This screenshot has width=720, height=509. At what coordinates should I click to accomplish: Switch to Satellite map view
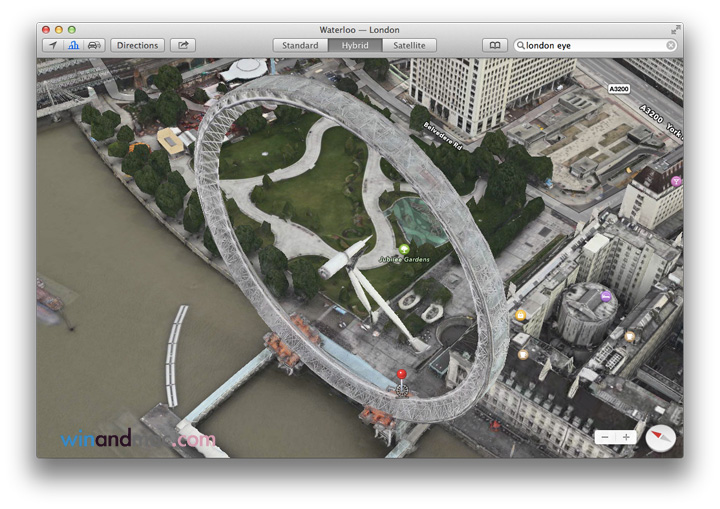coord(408,45)
